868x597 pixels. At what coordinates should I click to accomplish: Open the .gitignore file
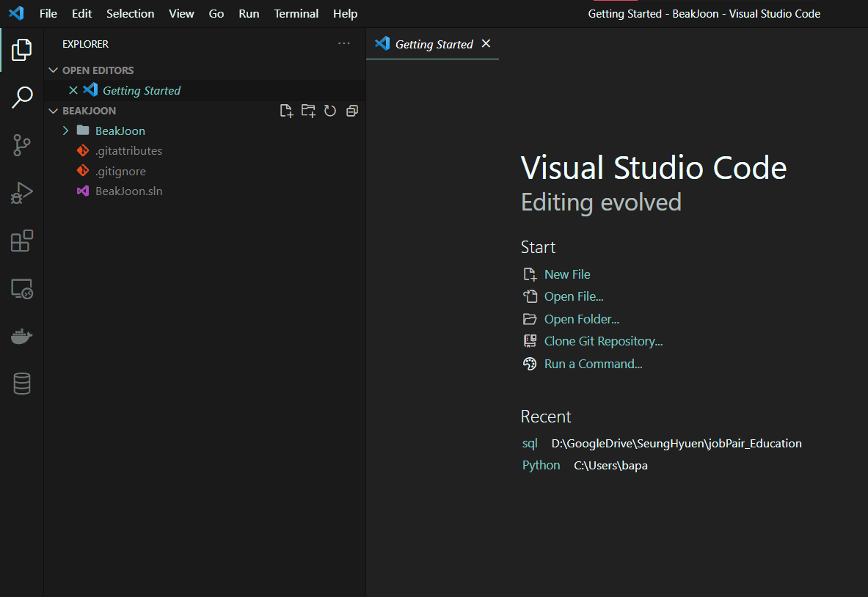click(205, 171)
